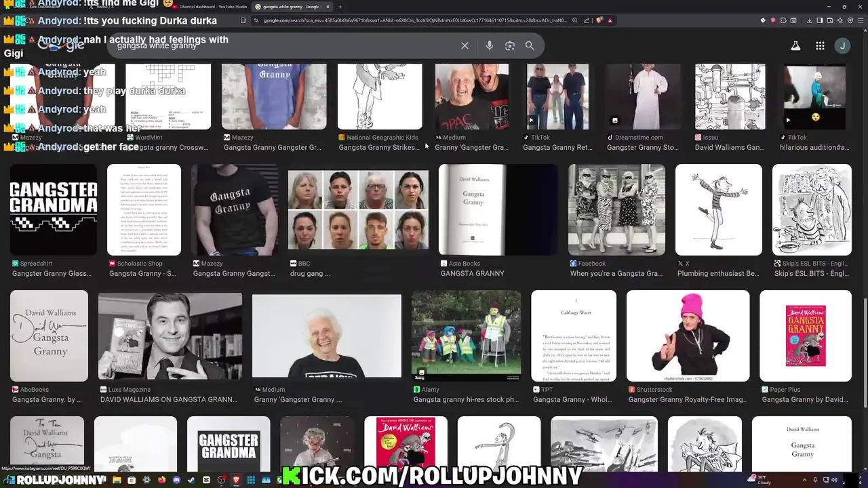The height and width of the screenshot is (488, 868).
Task: Open the Brave Shields lion icon
Action: 599,20
